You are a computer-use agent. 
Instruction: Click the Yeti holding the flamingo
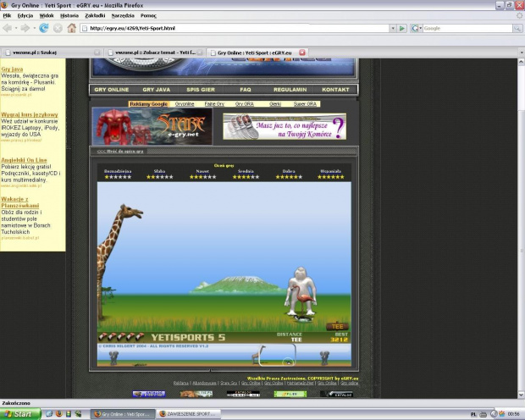tap(301, 290)
